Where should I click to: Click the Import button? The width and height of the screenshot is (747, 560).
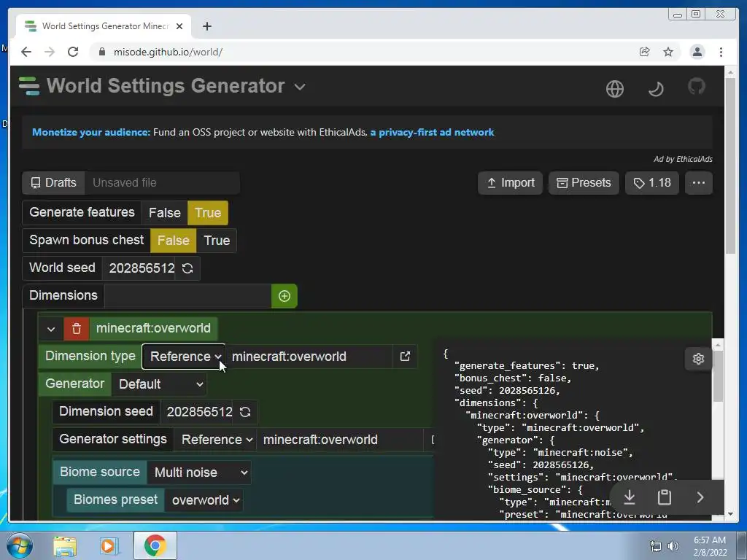(510, 183)
